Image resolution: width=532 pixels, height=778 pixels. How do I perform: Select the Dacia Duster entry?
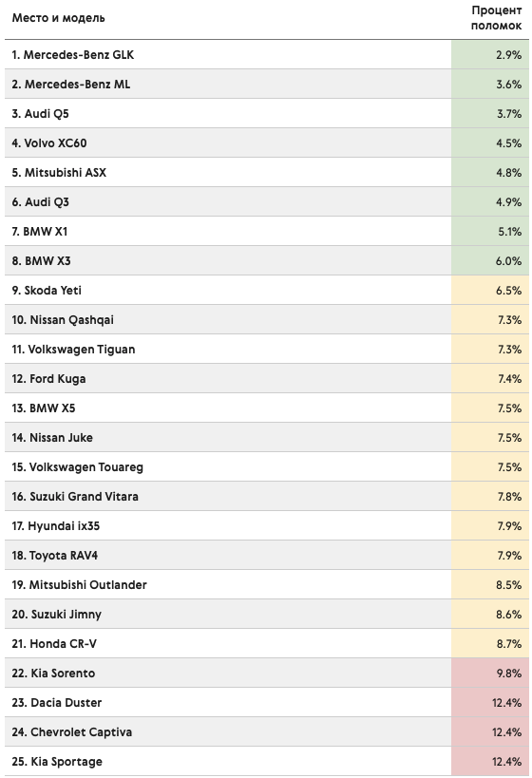[x=57, y=703]
